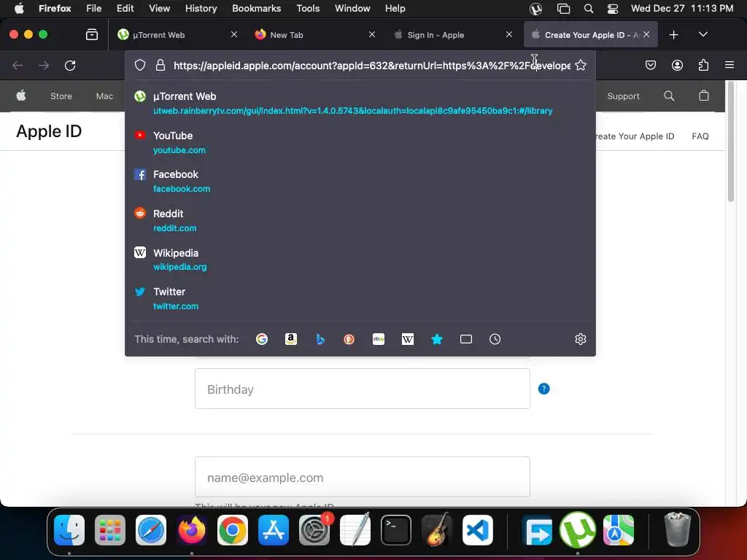Open Visual Studio Code from Dock

click(477, 530)
